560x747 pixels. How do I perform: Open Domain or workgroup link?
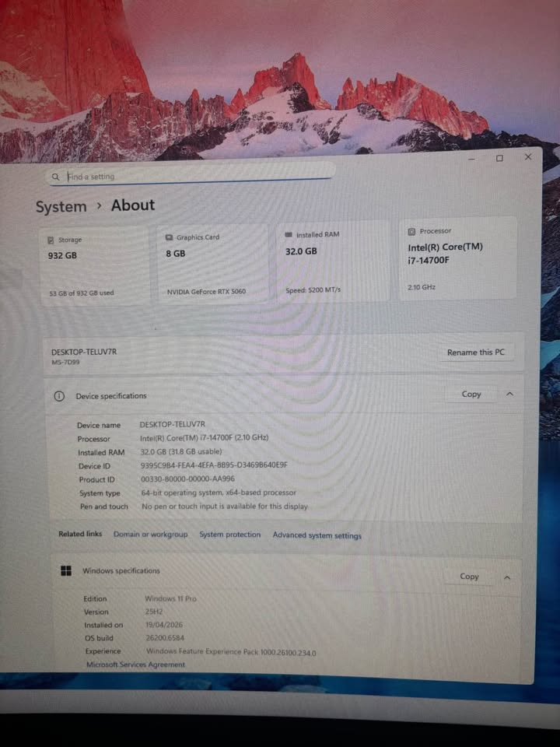click(x=150, y=534)
